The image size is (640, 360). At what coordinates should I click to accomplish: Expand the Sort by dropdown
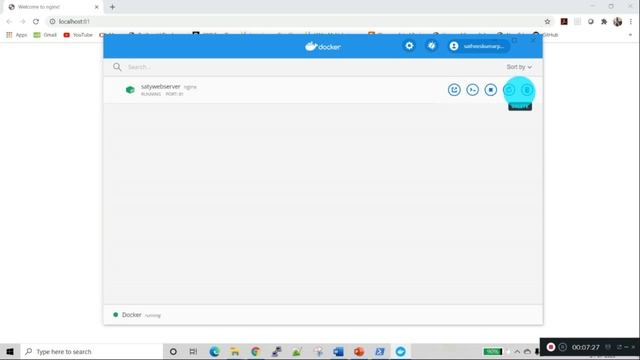tap(519, 67)
